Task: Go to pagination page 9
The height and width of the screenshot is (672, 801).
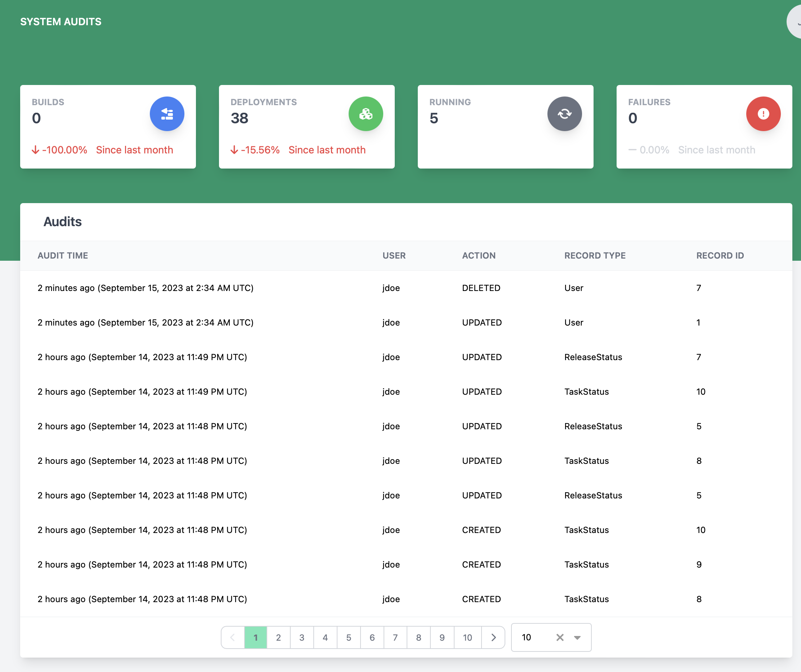Action: tap(442, 637)
